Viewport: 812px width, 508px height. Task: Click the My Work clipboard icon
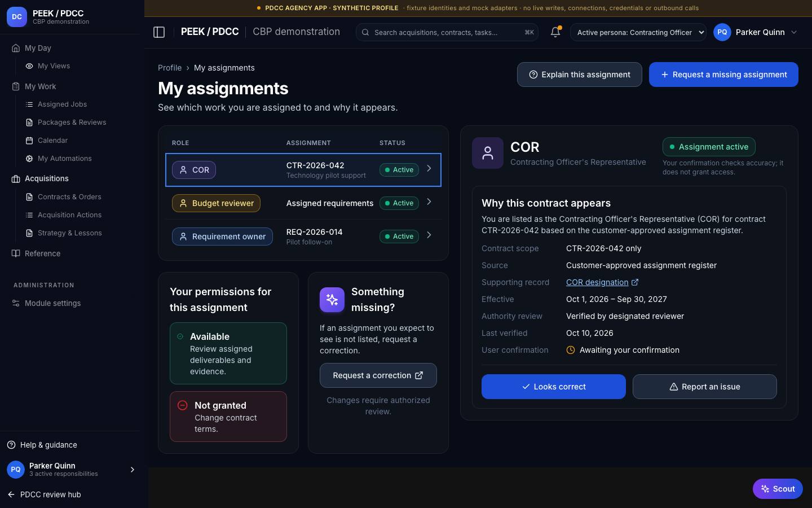click(16, 86)
